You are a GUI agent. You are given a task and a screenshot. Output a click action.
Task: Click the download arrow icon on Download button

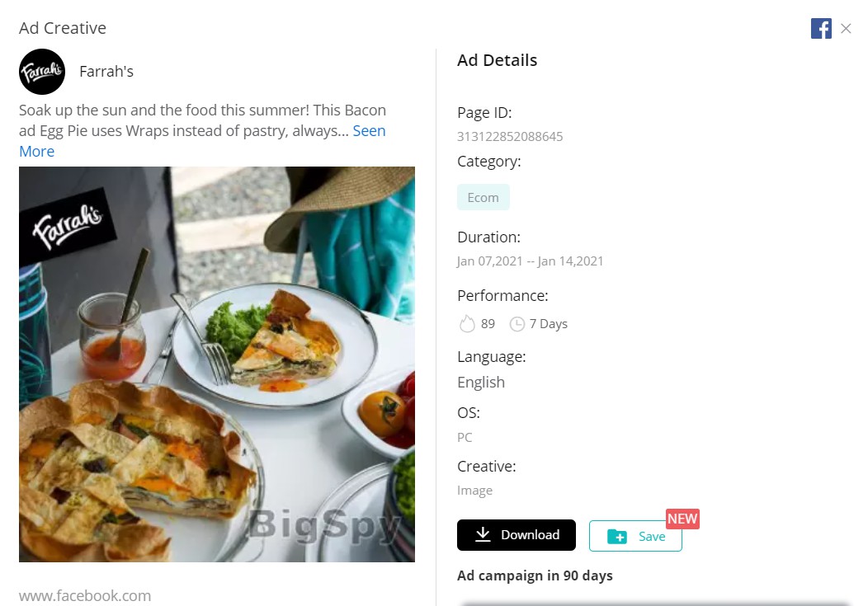[482, 534]
